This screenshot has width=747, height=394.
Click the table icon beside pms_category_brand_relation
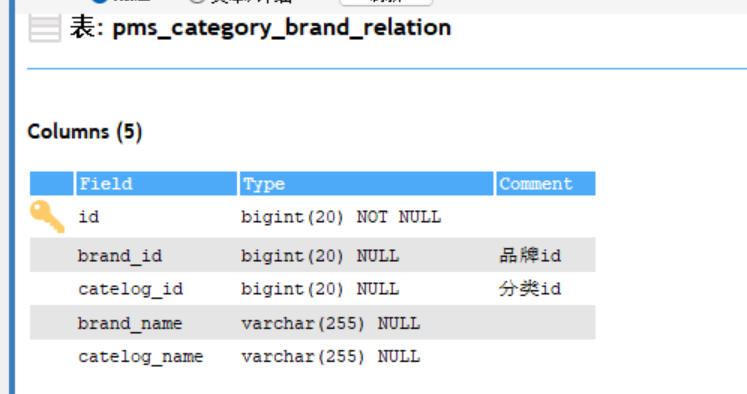[45, 28]
